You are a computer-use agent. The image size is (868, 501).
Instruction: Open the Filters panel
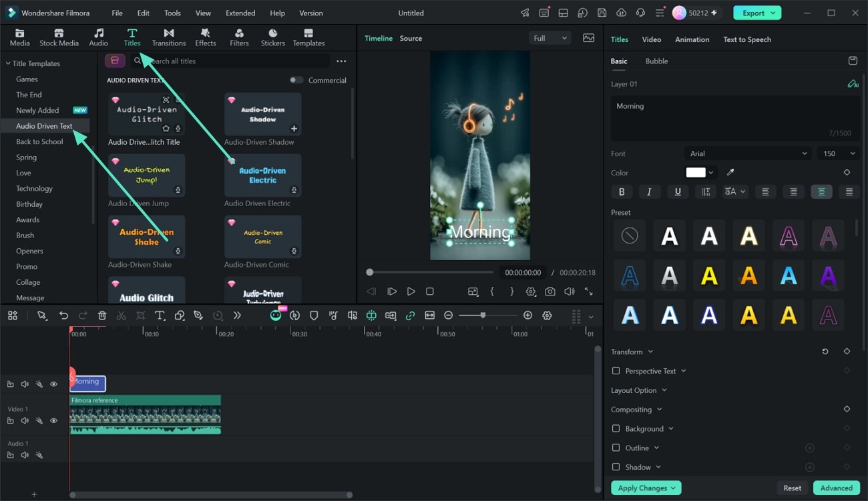click(x=239, y=38)
